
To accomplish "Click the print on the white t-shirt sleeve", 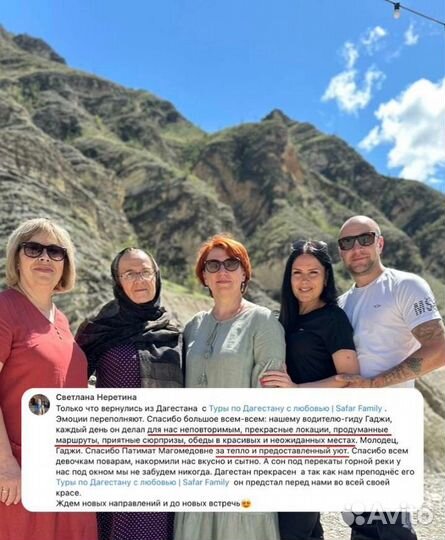I will 422,309.
